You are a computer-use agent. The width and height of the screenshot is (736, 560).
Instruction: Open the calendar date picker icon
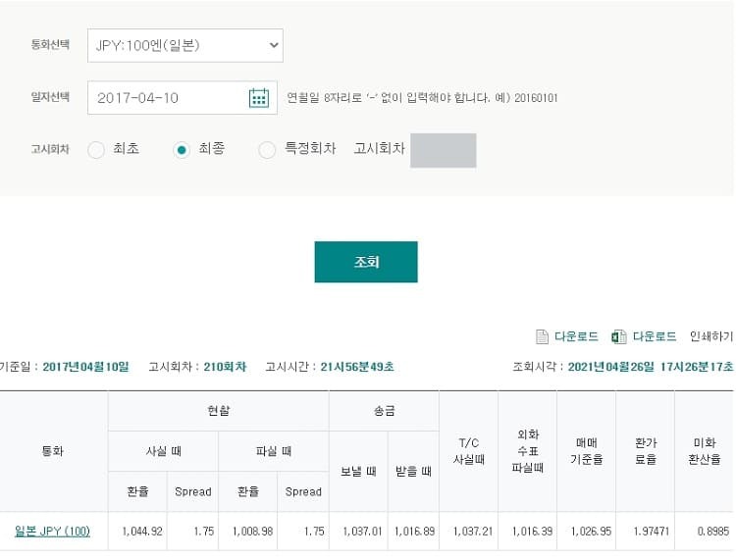tap(259, 97)
